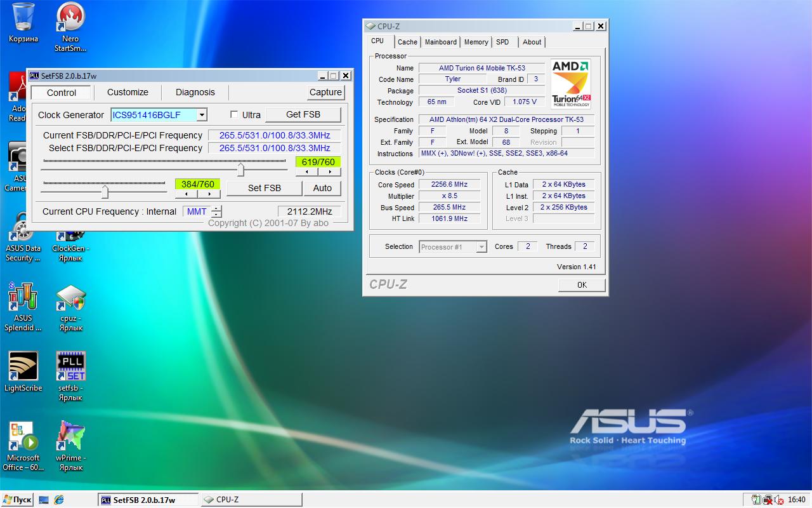
Task: Open the Start (Пуск) menu
Action: click(x=16, y=500)
